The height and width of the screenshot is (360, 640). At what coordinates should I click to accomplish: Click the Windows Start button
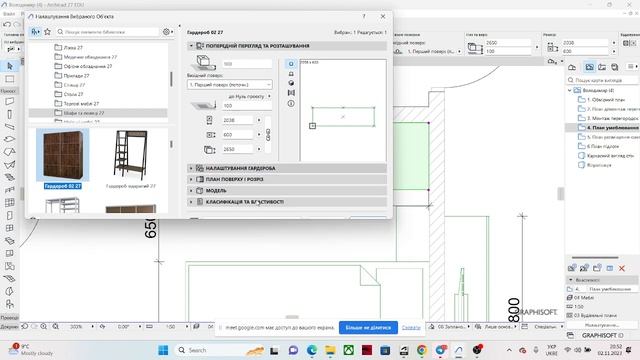[x=163, y=350]
